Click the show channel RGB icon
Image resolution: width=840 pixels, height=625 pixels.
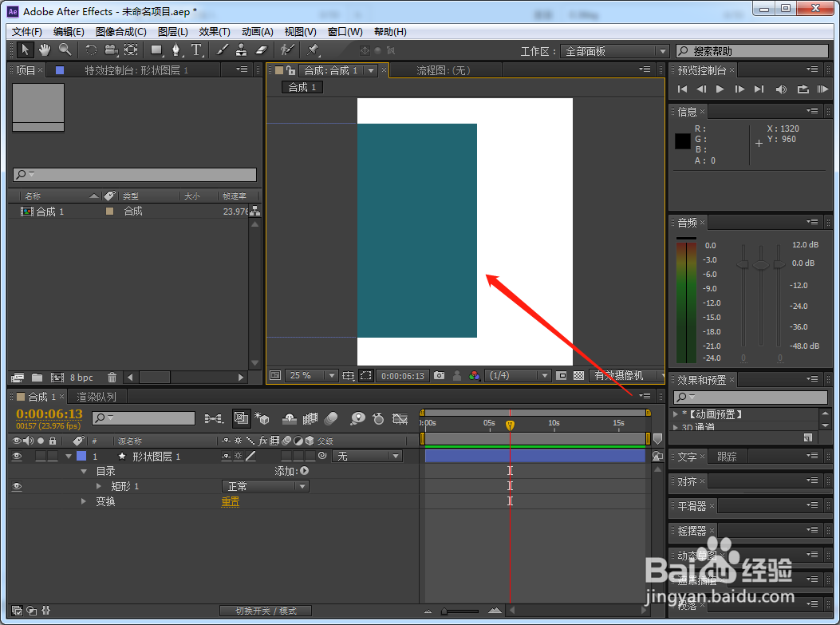[474, 376]
